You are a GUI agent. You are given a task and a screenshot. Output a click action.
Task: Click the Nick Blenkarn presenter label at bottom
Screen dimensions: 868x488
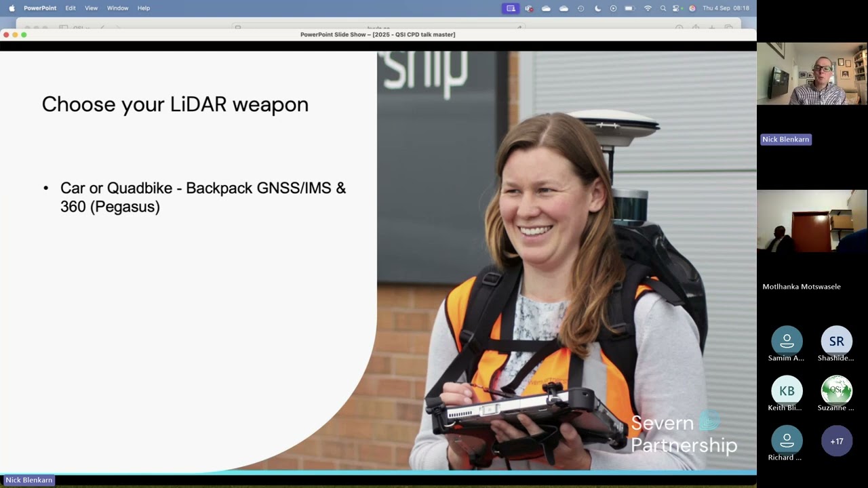[28, 480]
